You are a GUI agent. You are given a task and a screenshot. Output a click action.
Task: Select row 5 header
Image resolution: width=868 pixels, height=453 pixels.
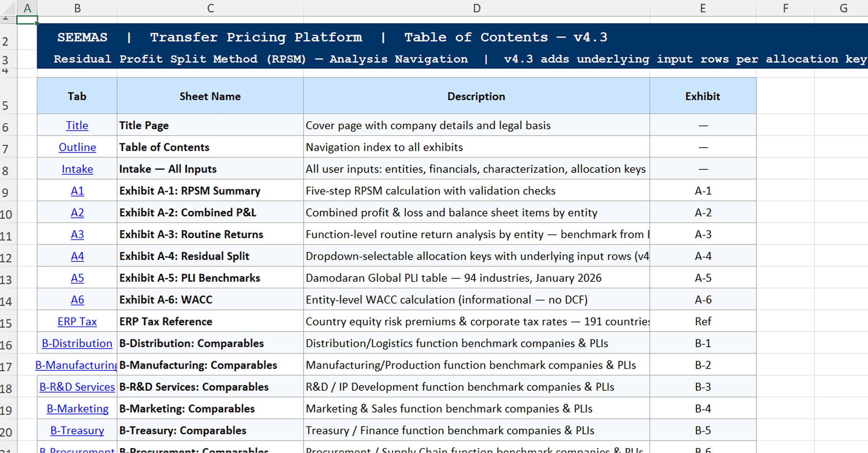[8, 96]
